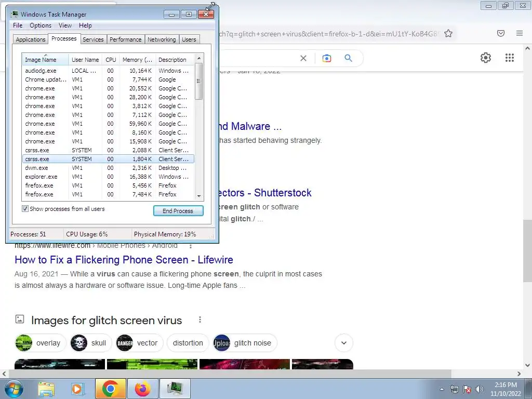Screen dimensions: 532x399
Task: Open three-dot menu beside Images for glitch screen virus
Action: pyautogui.click(x=200, y=320)
